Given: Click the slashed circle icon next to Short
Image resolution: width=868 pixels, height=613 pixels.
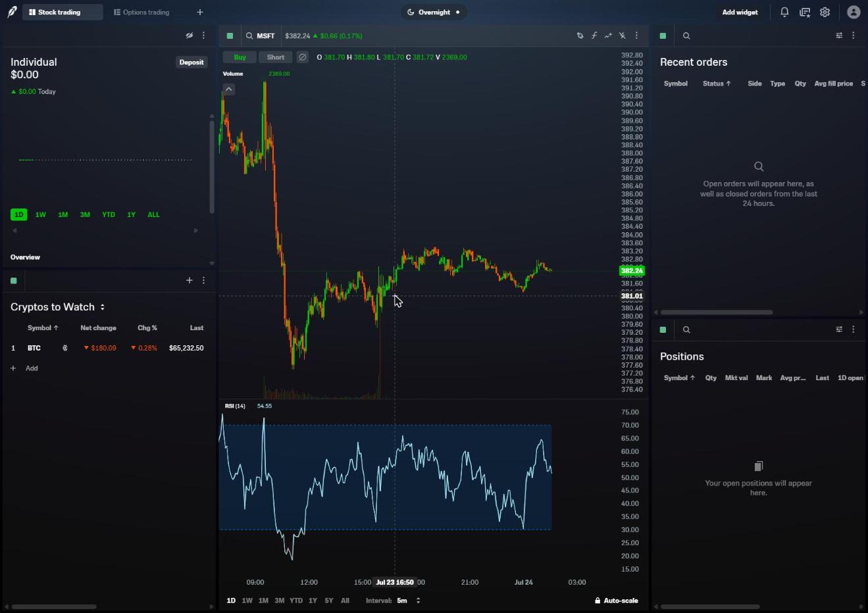Looking at the screenshot, I should pyautogui.click(x=303, y=57).
